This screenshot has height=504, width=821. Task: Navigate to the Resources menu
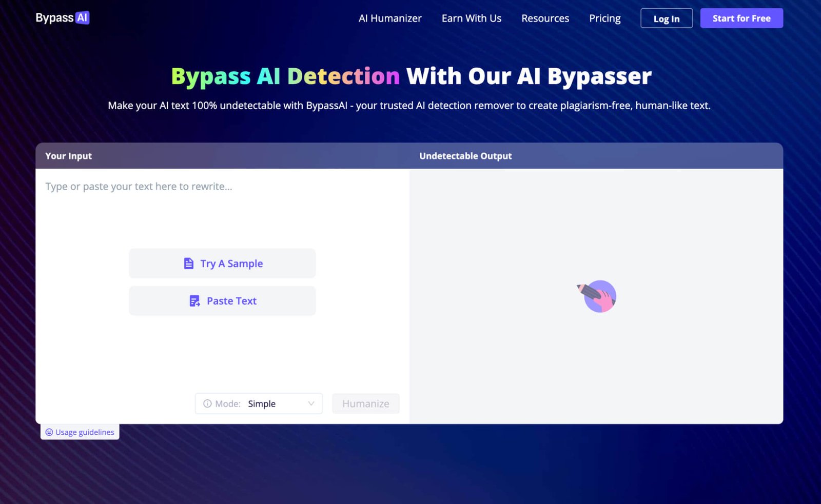pyautogui.click(x=545, y=18)
